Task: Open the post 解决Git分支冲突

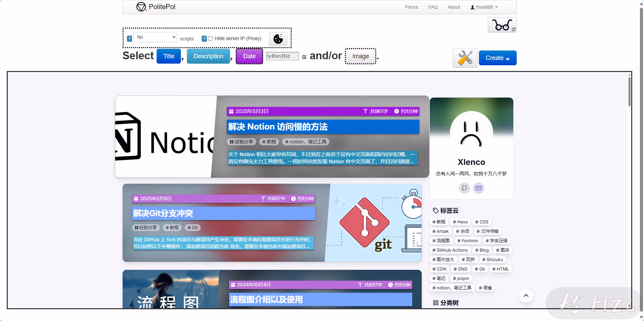Action: click(163, 213)
